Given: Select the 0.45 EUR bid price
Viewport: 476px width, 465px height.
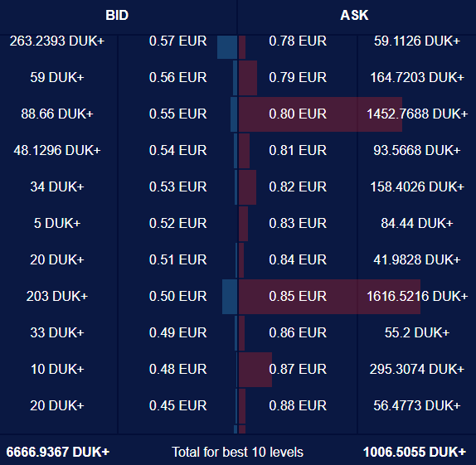Looking at the screenshot, I should (x=178, y=406).
